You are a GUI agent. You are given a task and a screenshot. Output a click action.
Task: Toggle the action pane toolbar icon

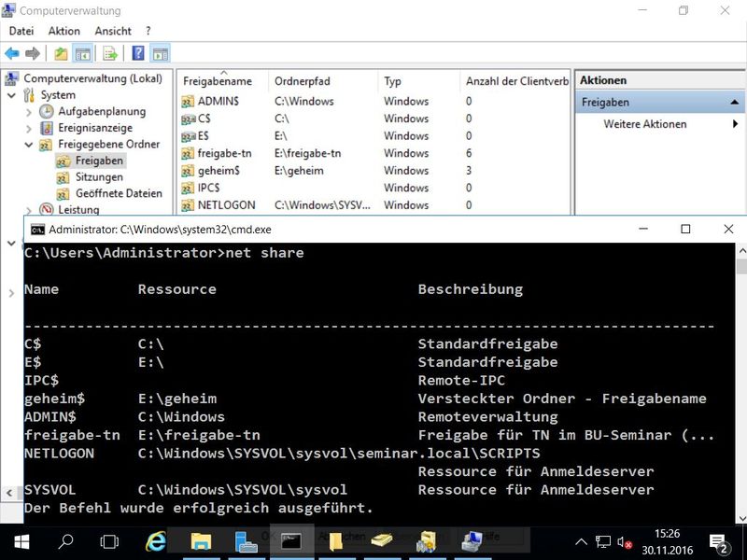160,54
